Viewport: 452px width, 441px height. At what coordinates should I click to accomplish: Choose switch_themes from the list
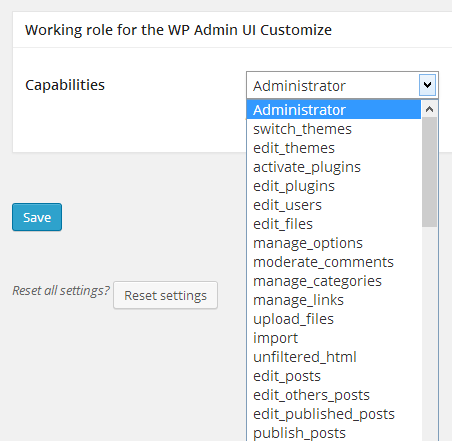(334, 129)
